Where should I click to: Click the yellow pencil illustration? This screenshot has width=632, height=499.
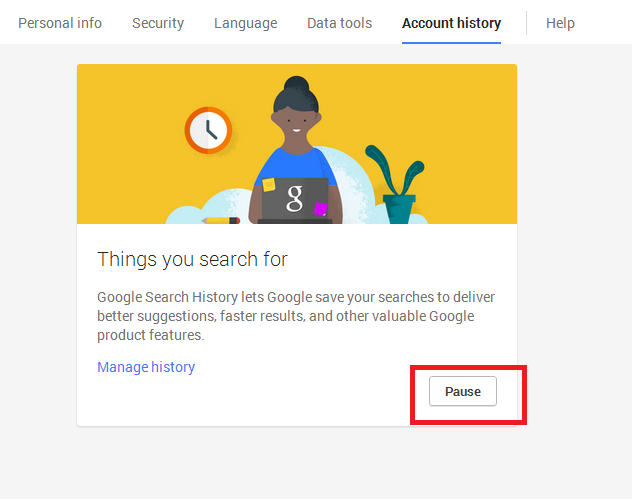(x=220, y=220)
